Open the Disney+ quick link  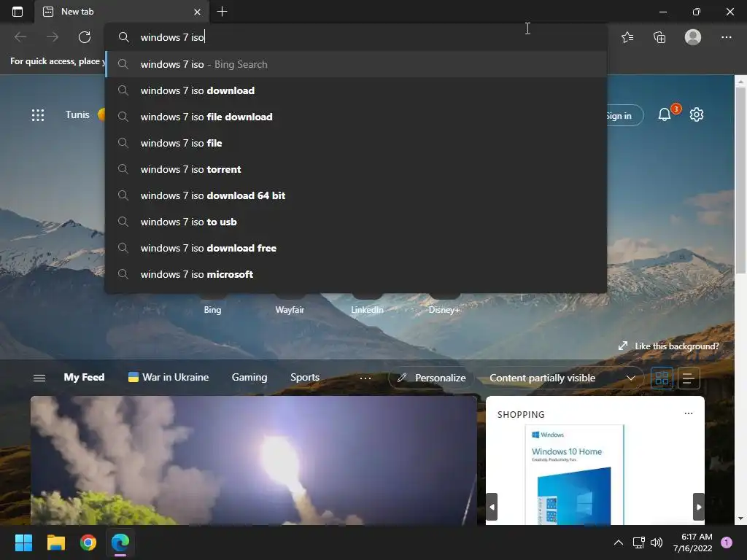click(444, 309)
